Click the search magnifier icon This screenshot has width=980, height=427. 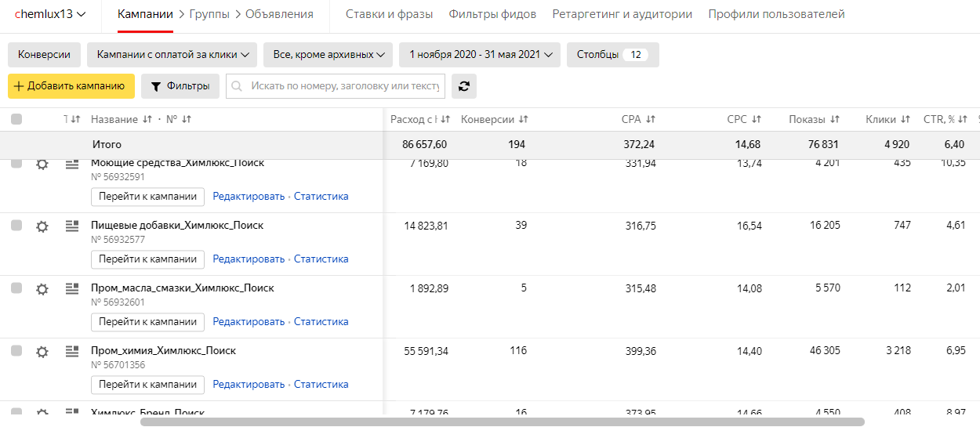238,86
